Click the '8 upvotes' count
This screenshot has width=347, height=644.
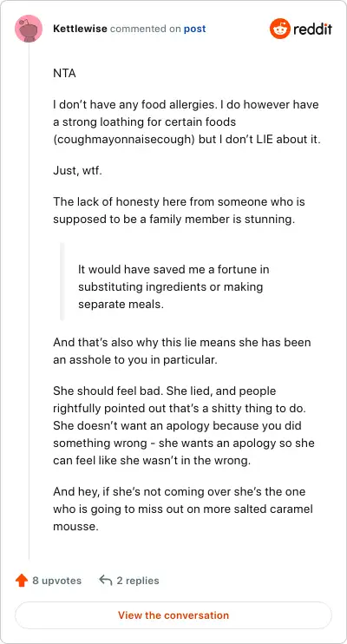click(56, 581)
